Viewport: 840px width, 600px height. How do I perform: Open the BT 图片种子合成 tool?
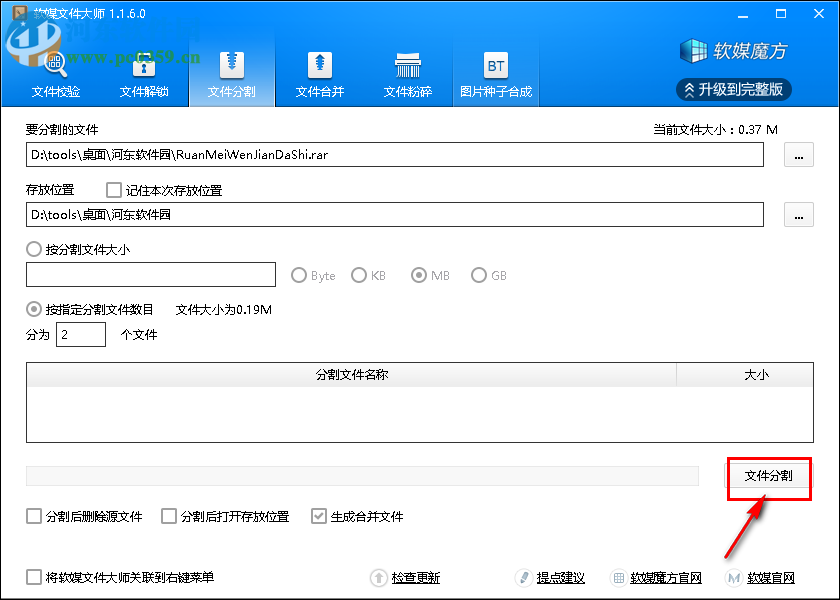point(495,73)
